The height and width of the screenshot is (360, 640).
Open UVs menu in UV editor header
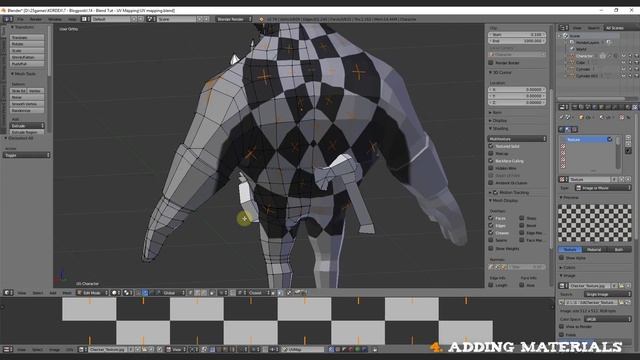pyautogui.click(x=69, y=349)
